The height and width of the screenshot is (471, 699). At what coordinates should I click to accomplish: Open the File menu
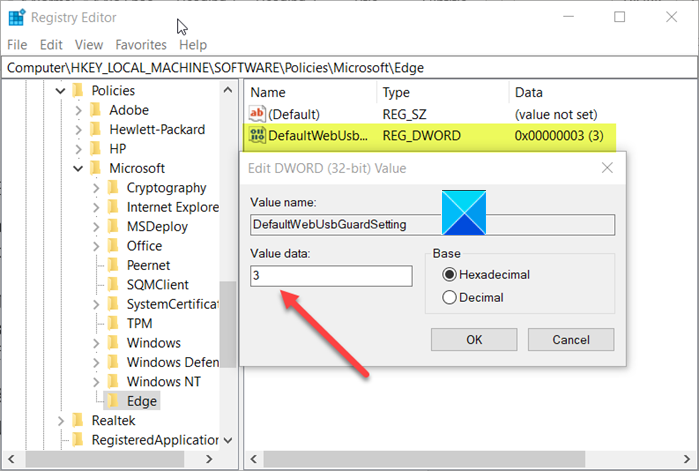17,45
